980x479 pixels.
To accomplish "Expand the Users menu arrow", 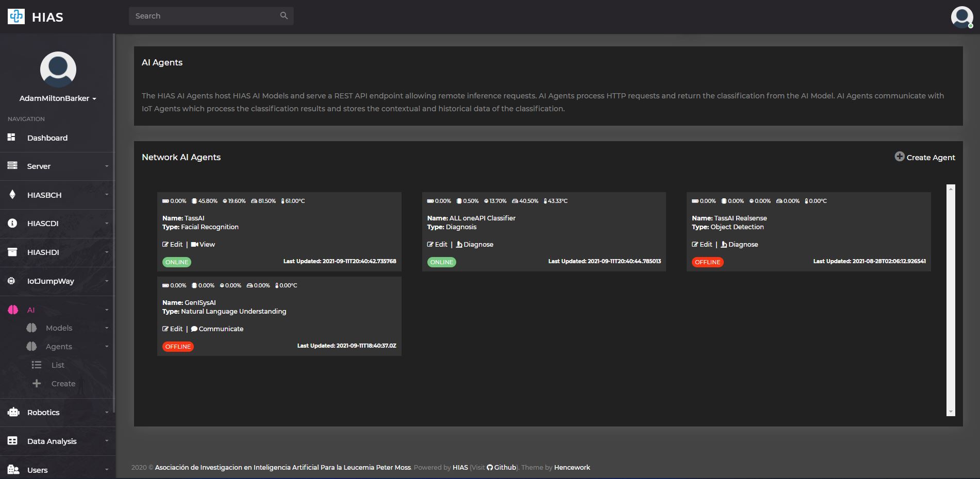I will tap(107, 470).
